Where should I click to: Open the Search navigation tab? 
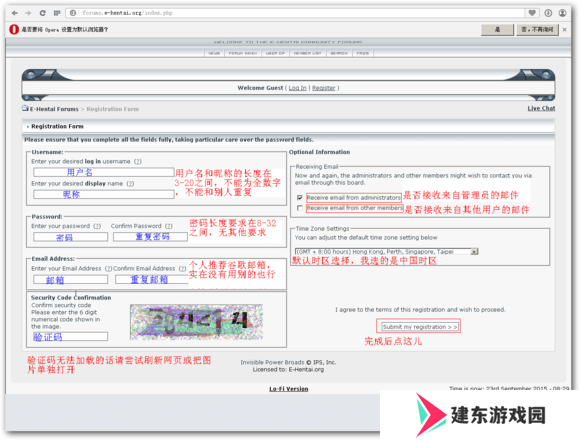(x=339, y=53)
